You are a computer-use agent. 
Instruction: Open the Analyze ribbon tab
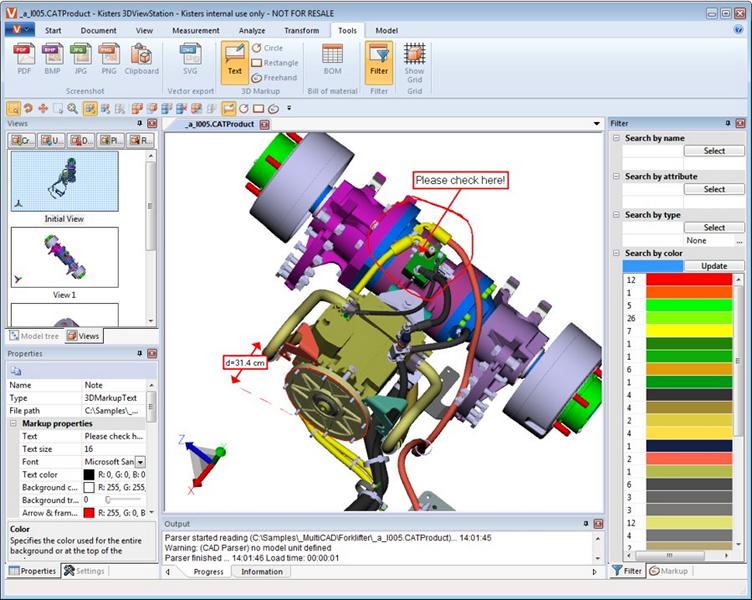(252, 30)
